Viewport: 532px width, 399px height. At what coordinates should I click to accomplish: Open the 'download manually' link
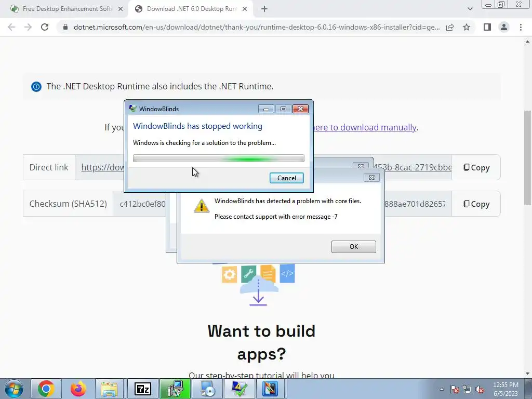(x=365, y=127)
